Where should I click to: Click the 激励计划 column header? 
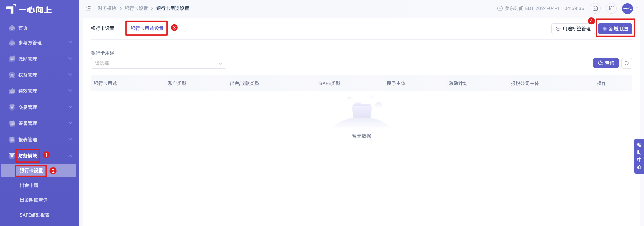point(458,83)
